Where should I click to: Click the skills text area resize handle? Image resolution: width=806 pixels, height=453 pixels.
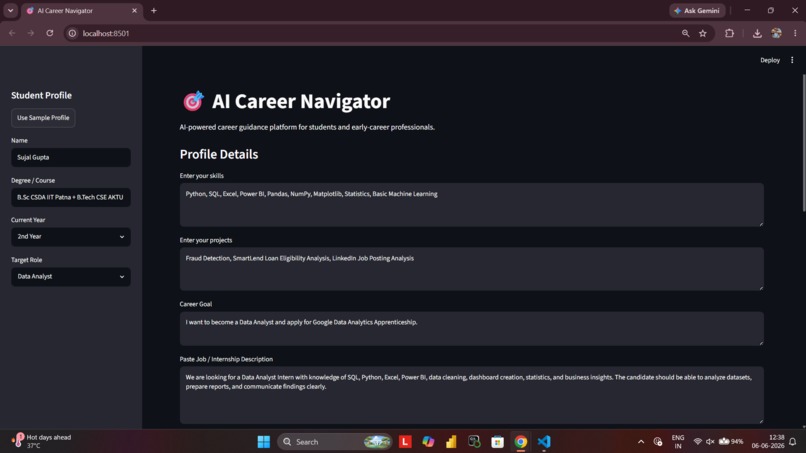coord(761,224)
